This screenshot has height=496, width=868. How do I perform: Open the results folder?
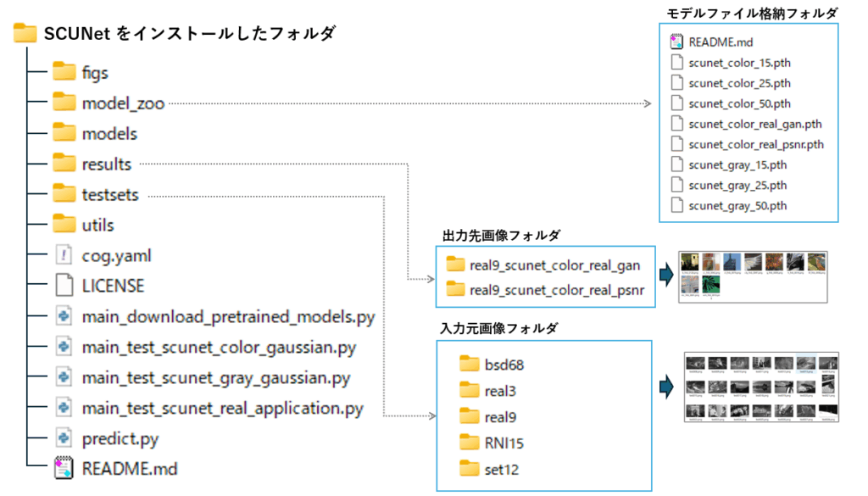click(x=92, y=164)
